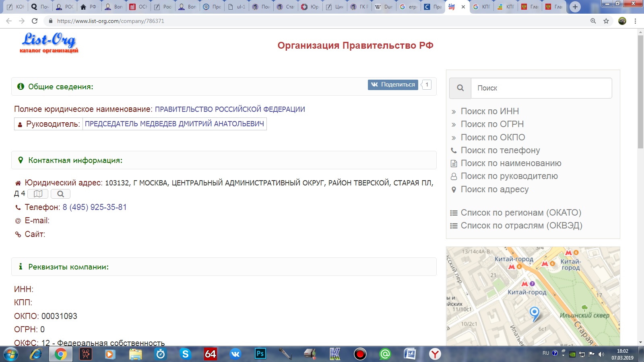Bookmark this page with the star icon
The height and width of the screenshot is (362, 644).
(x=606, y=21)
